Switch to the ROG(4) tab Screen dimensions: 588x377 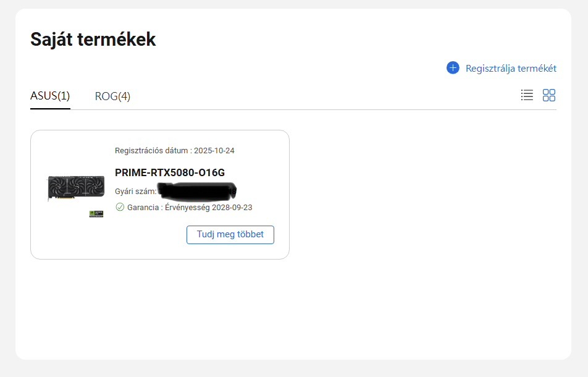(112, 96)
